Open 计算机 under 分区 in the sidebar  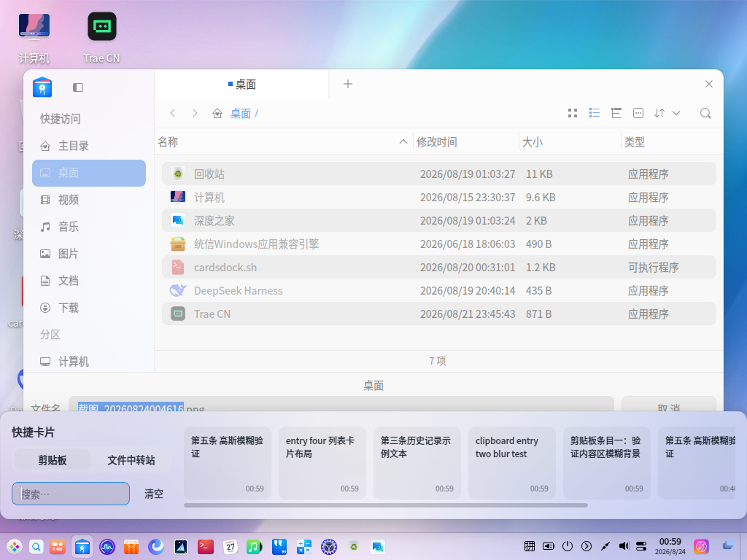pos(89,362)
